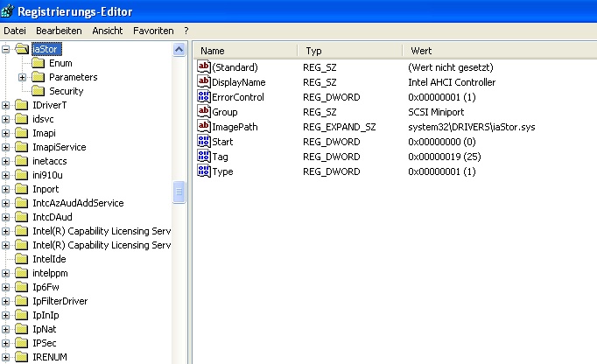Click the 'Intel AHCI Controller' value
597x364 pixels.
(x=452, y=82)
